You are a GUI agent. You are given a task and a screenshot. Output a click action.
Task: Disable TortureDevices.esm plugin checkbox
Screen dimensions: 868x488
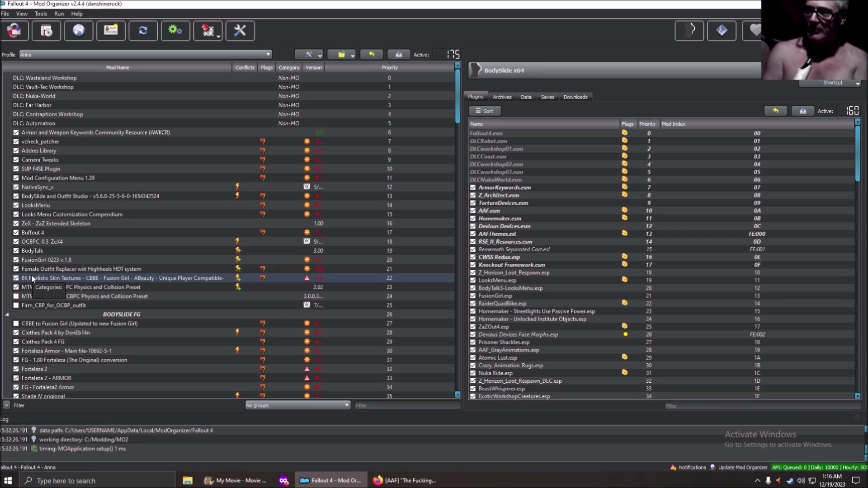coord(473,203)
